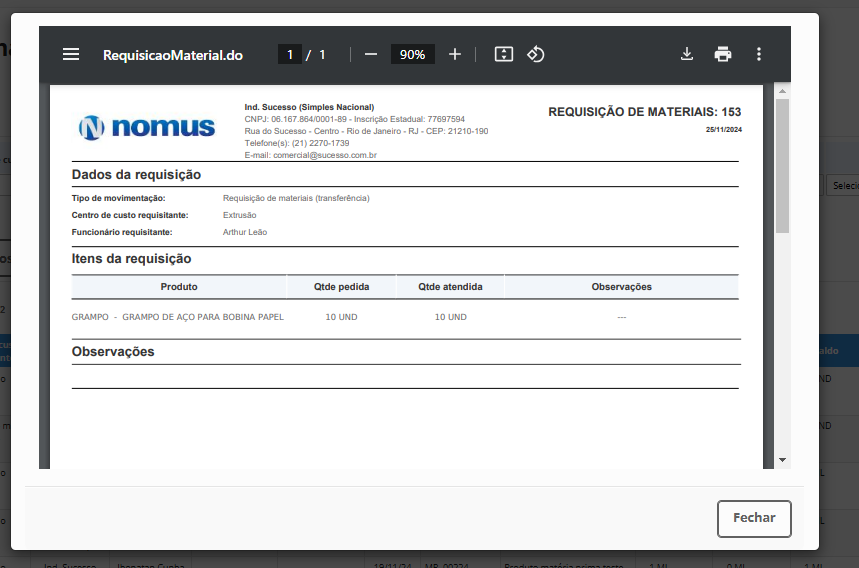Click the CNPJ line in company header
The height and width of the screenshot is (568, 859).
354,119
